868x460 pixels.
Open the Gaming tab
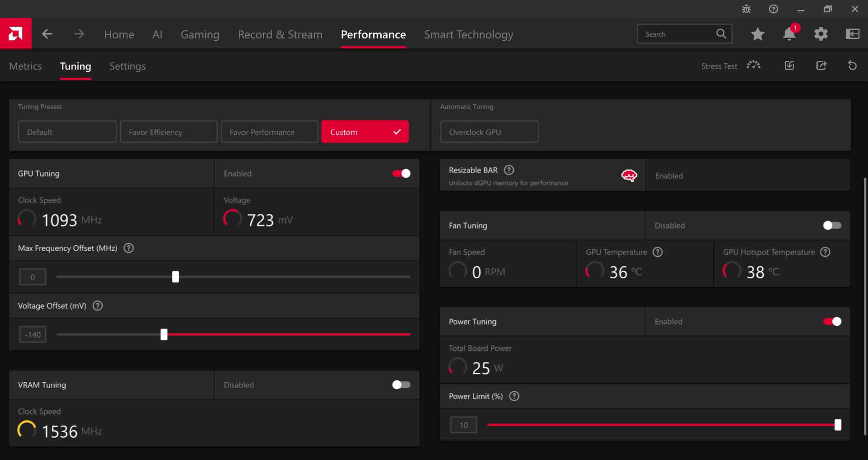[200, 34]
